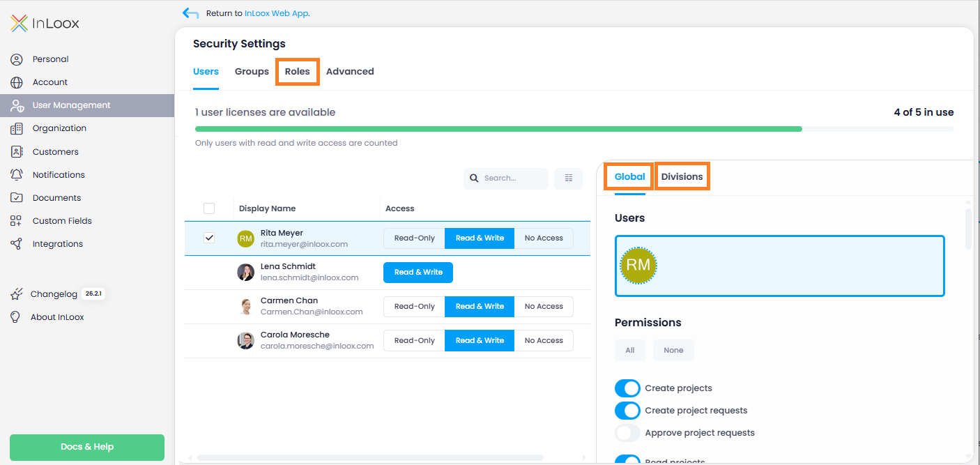The height and width of the screenshot is (465, 980).
Task: Click the Documents folder icon
Action: 17,198
